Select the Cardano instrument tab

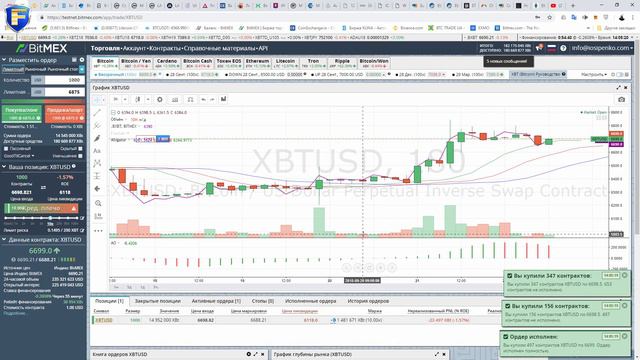[167, 63]
